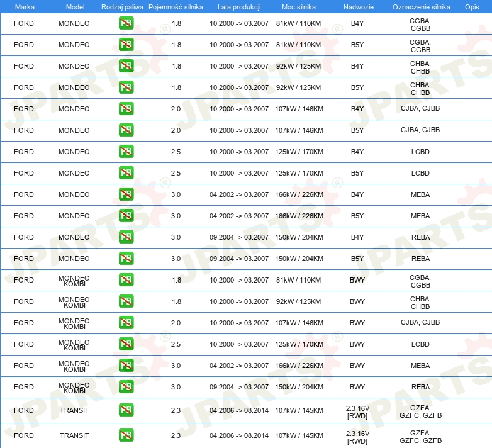Click 04.2002 -> 03.2007 in the MEBA B4Y row

(239, 194)
